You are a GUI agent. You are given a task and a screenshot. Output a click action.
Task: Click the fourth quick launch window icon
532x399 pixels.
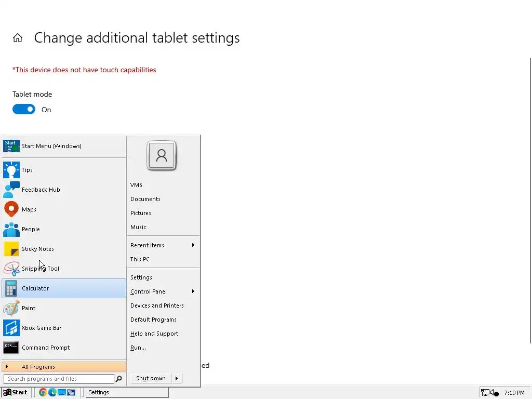[71, 392]
